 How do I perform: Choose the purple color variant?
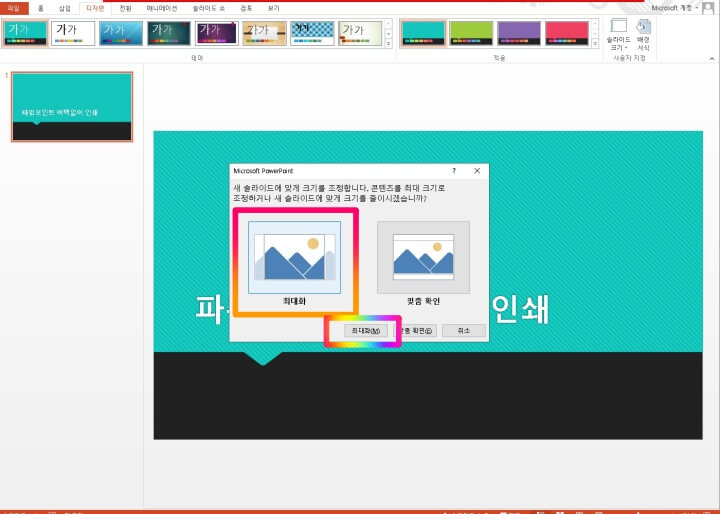[519, 34]
